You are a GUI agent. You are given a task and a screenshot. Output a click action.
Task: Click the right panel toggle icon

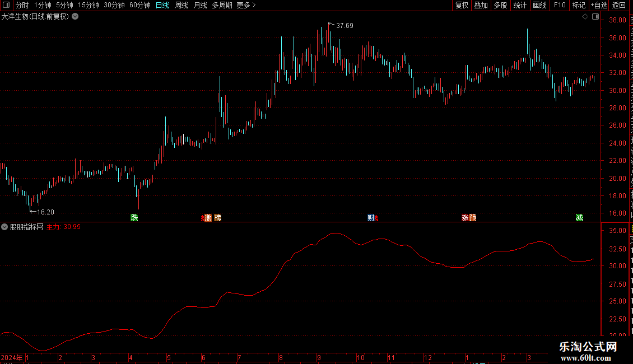[595, 17]
